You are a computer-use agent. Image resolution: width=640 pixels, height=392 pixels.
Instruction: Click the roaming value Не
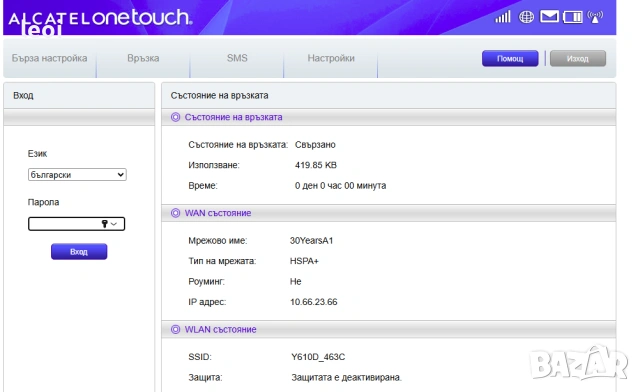(296, 281)
